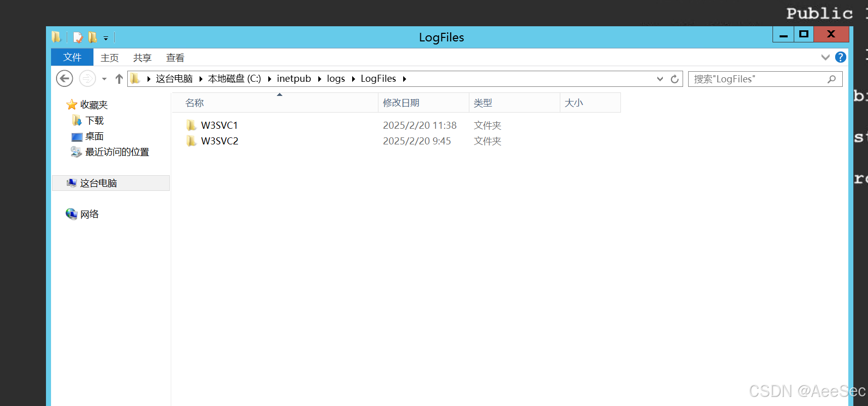
Task: Expand the arrow after inetpub in breadcrumb
Action: point(319,79)
